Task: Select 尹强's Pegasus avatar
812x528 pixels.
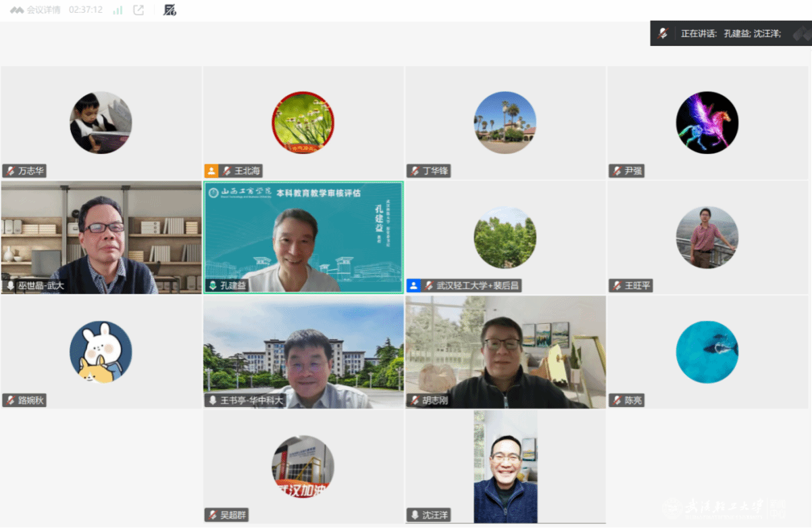Action: (x=707, y=122)
